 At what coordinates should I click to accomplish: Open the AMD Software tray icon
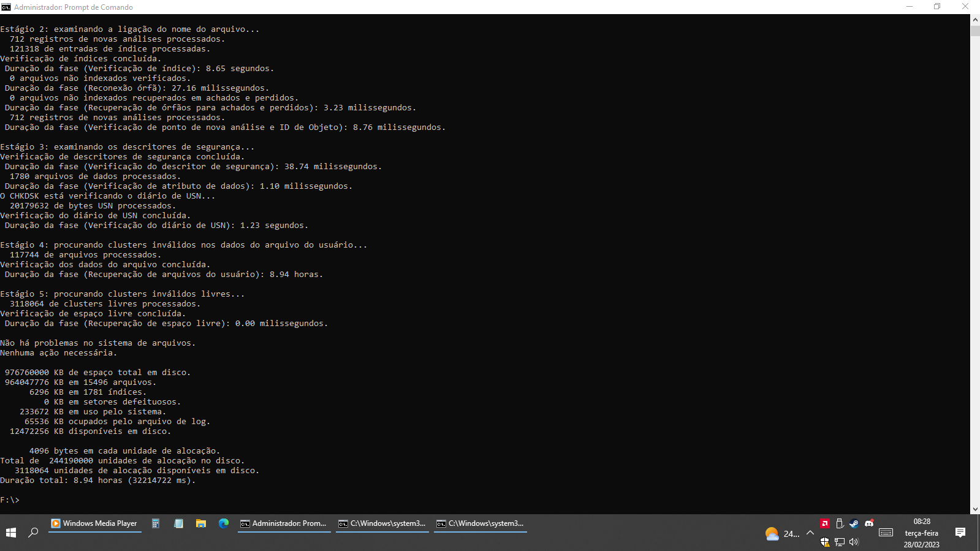click(x=825, y=523)
